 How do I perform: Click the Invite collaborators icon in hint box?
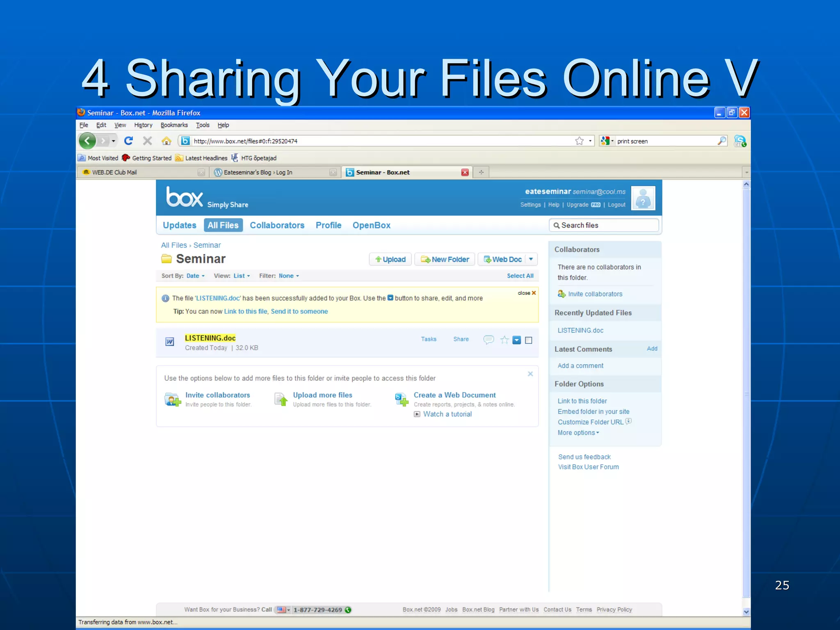click(173, 399)
